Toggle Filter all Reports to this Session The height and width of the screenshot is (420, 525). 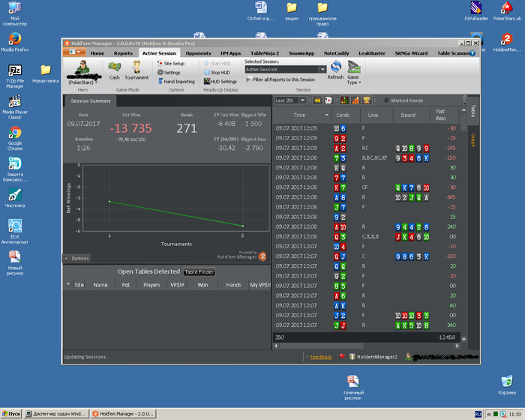[280, 79]
